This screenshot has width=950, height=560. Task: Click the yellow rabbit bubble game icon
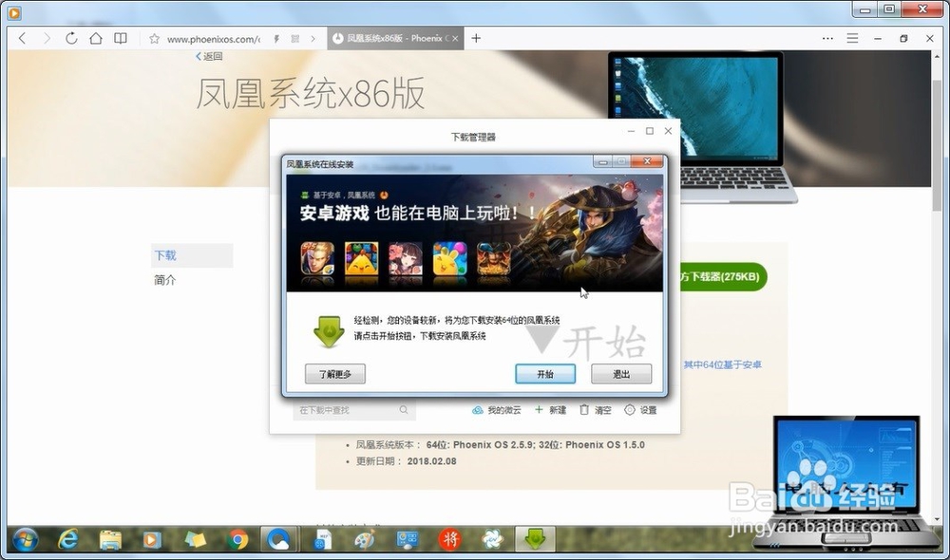click(x=449, y=258)
